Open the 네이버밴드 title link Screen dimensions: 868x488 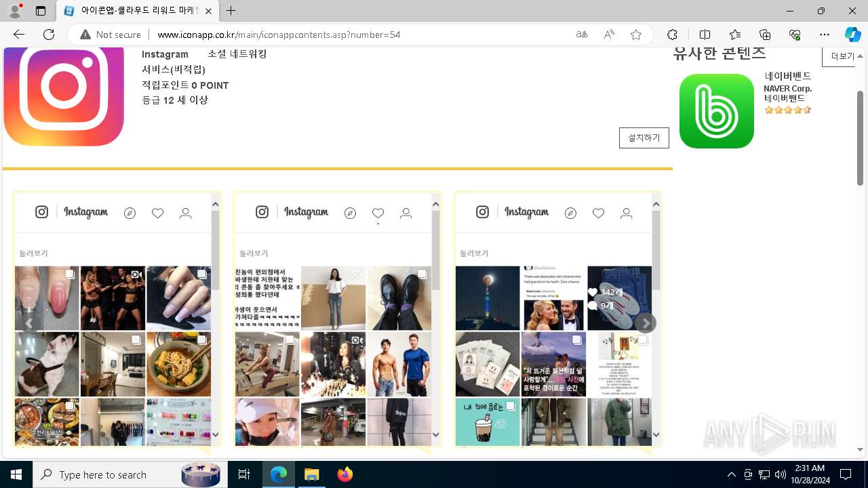[x=788, y=76]
